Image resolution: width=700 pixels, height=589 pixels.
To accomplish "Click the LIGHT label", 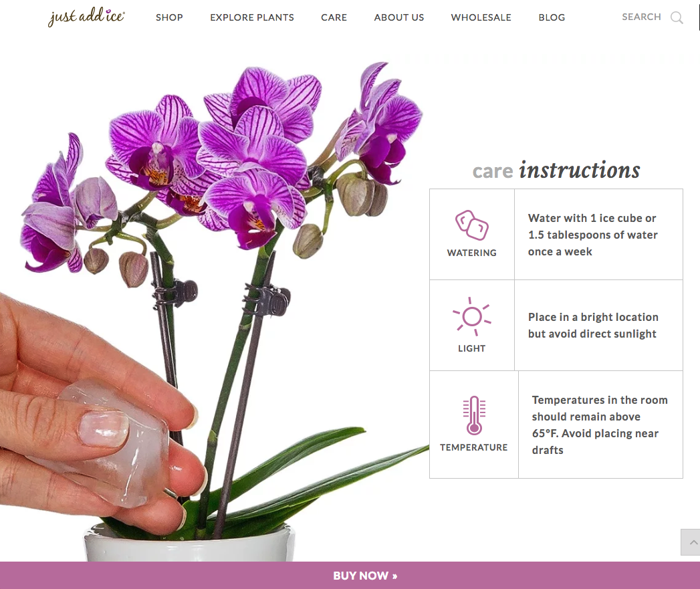I will coord(471,348).
